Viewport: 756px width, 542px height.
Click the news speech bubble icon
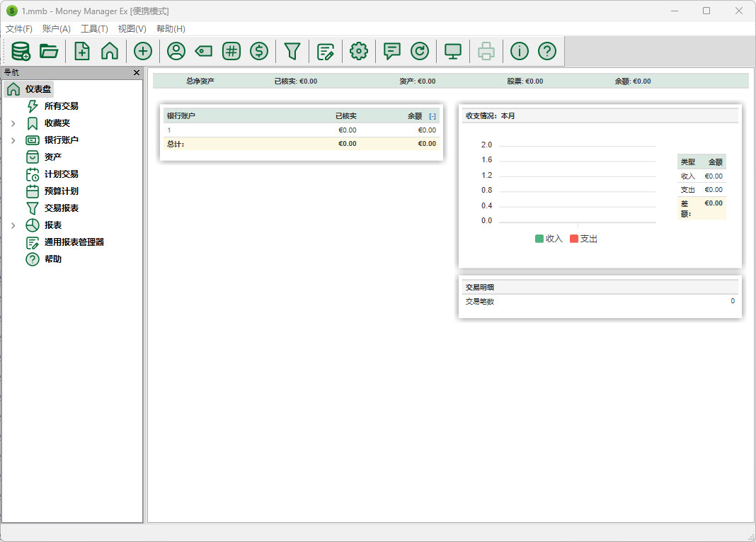[391, 51]
